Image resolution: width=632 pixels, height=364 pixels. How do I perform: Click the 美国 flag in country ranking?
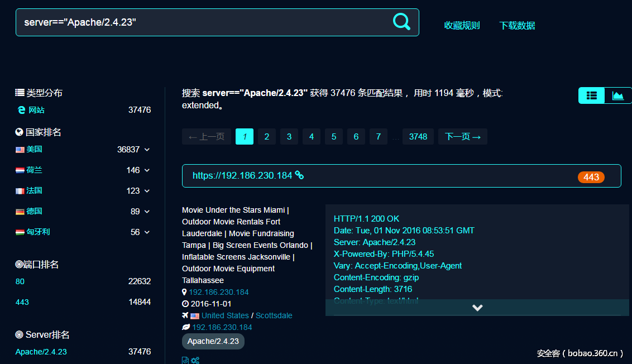click(x=20, y=150)
